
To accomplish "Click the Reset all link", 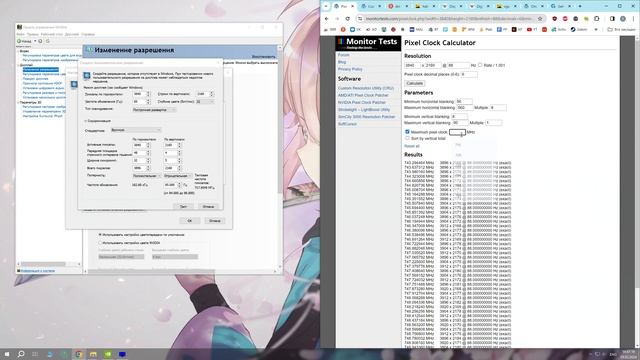I will point(411,146).
